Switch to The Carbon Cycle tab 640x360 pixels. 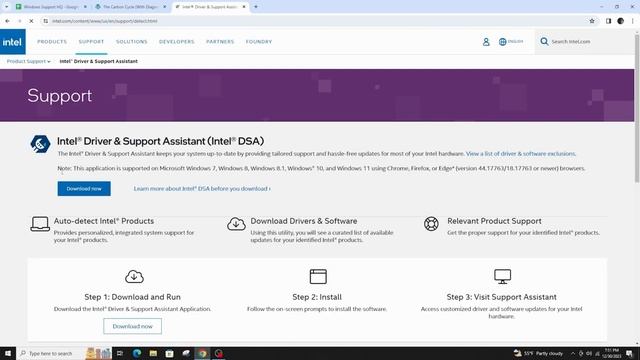point(130,7)
